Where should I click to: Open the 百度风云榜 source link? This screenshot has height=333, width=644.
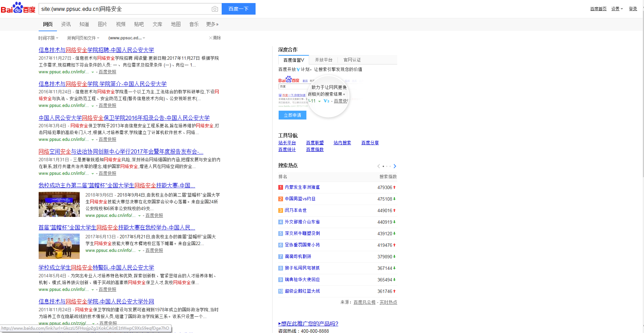pos(364,302)
